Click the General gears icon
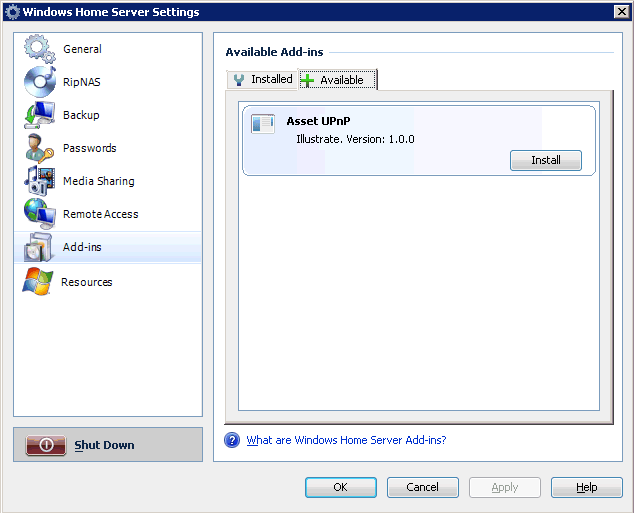Viewport: 634px width, 513px height. click(40, 49)
